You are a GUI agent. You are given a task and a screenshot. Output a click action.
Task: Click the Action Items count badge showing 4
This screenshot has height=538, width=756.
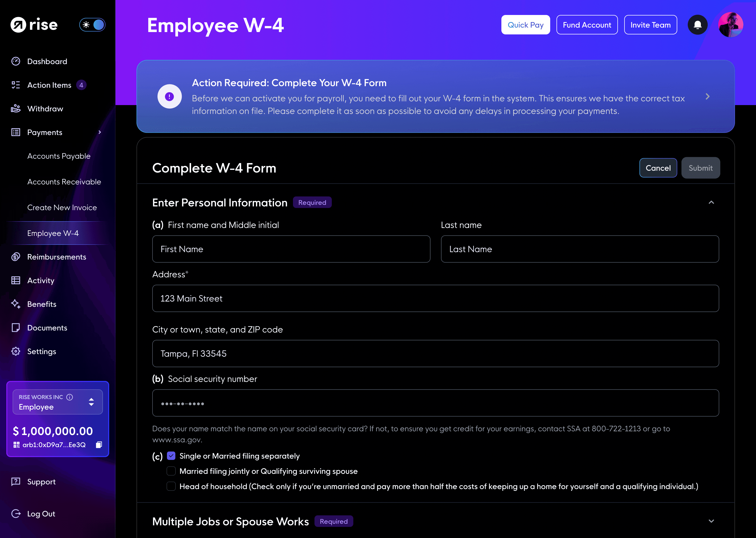pyautogui.click(x=81, y=85)
